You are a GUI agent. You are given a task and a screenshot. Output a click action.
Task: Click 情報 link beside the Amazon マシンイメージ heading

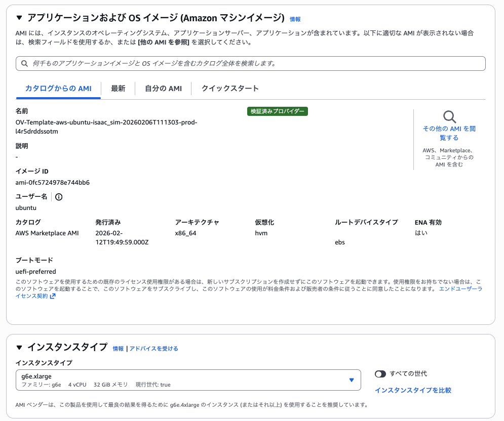pyautogui.click(x=295, y=19)
